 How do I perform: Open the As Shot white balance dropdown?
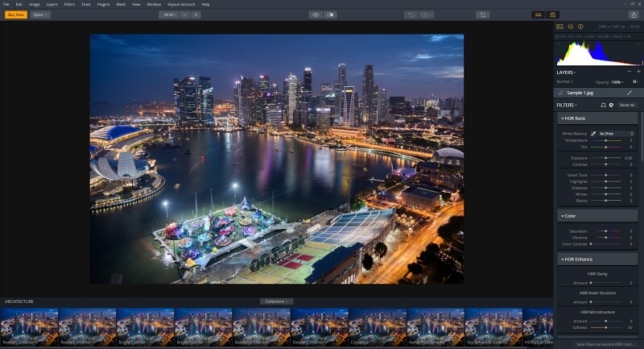[x=616, y=134]
